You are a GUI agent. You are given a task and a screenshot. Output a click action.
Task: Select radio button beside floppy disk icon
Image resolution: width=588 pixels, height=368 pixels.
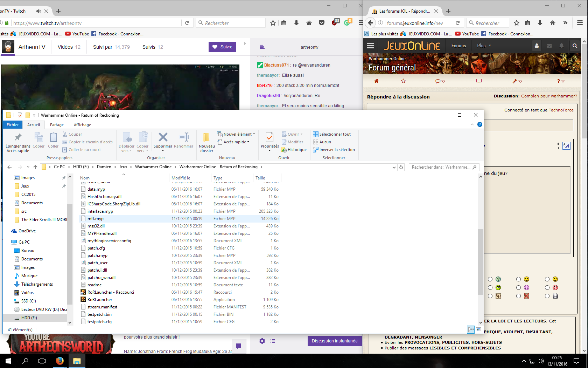(x=547, y=296)
